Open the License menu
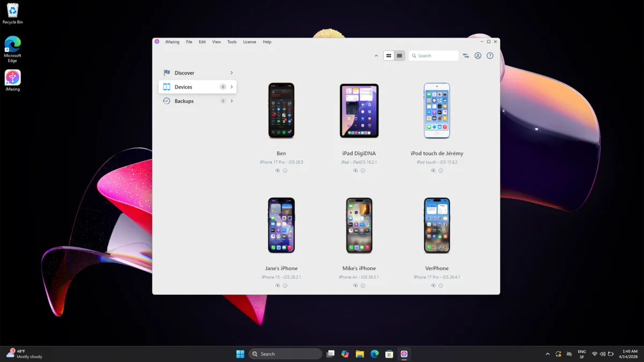644x362 pixels. [250, 42]
